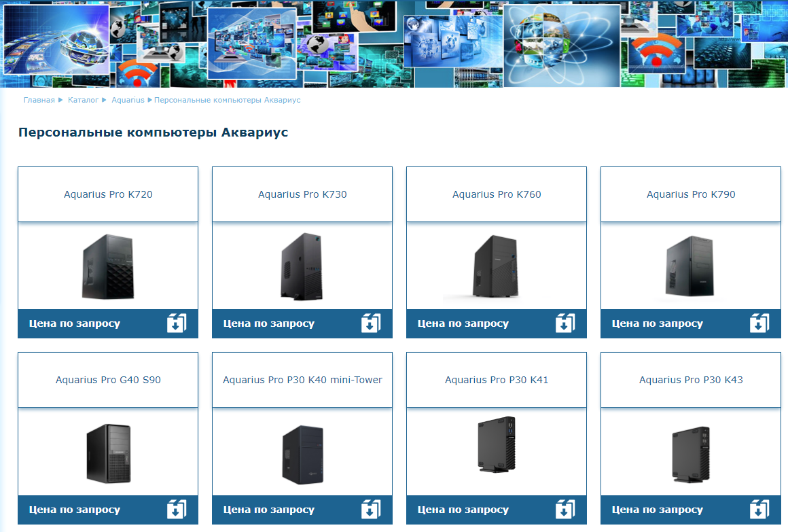View the Aquarius Pro P30 K43 mini PC image
Viewport: 788px width, 532px height.
691,455
